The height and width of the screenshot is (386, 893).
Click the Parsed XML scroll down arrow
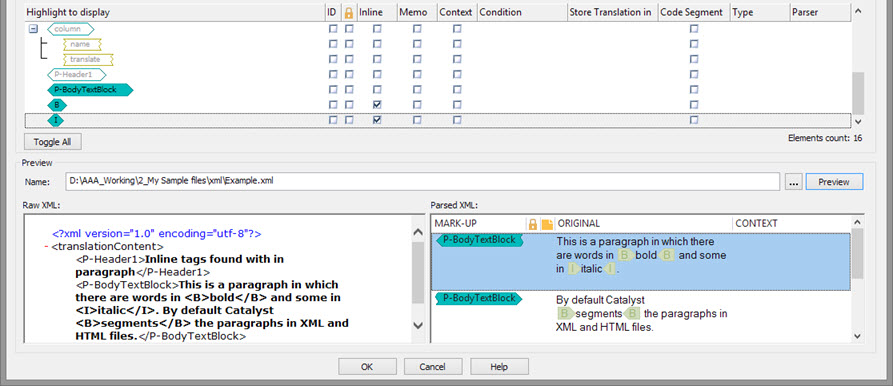[858, 336]
